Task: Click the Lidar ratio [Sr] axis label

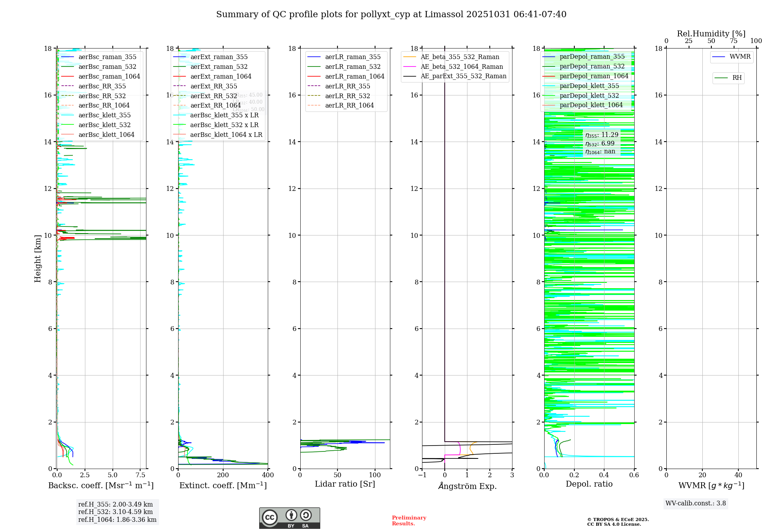Action: pos(345,484)
